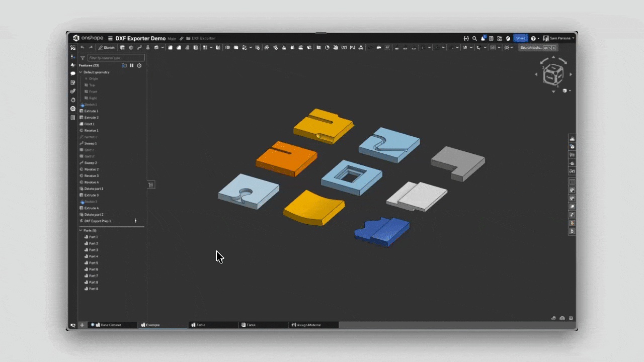Viewport: 644px width, 362px height.
Task: Select the Origin item
Action: pos(93,79)
